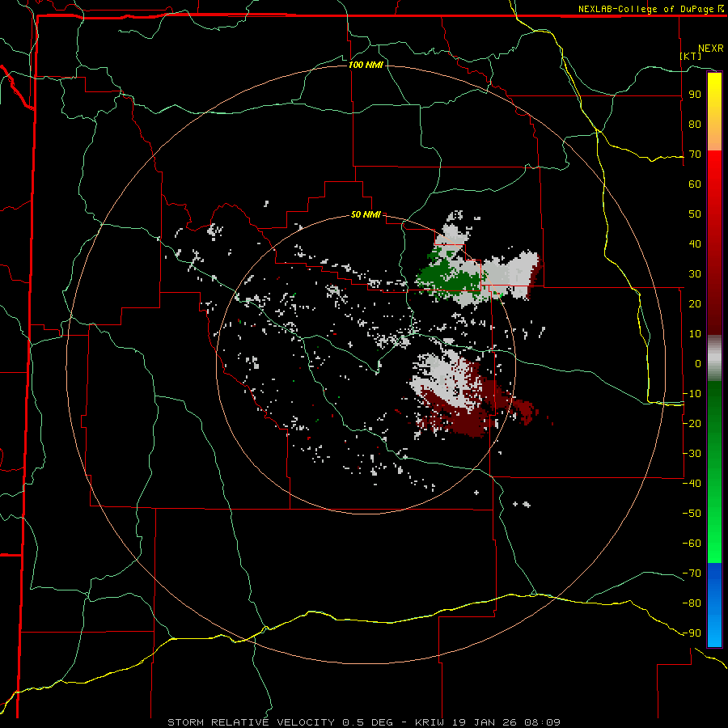
Task: Click the 0 value on velocity scale
Action: pyautogui.click(x=697, y=363)
